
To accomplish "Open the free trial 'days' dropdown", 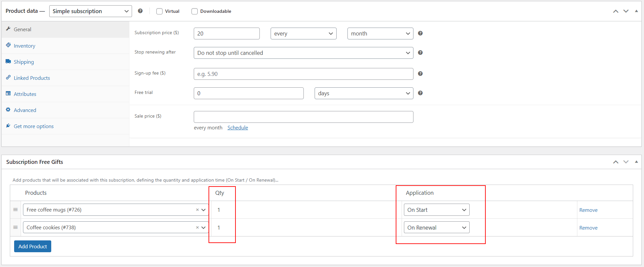I will tap(364, 93).
